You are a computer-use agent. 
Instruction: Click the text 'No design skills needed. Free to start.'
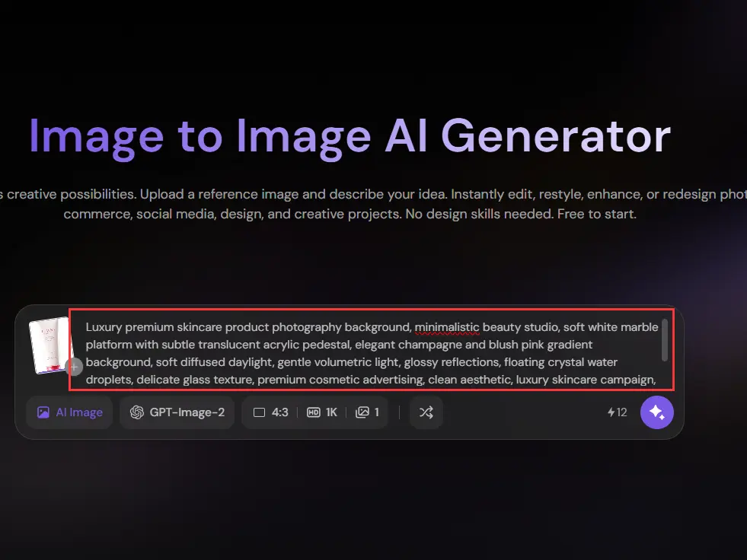click(x=521, y=215)
